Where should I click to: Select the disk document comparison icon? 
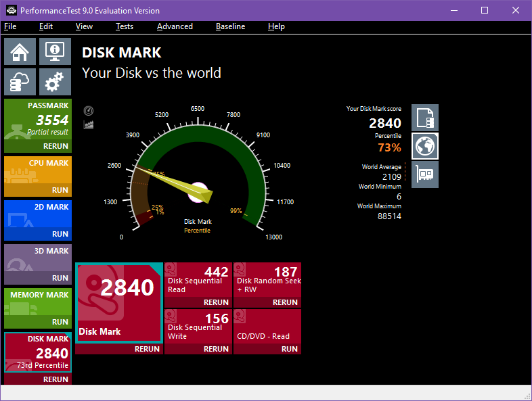pyautogui.click(x=425, y=118)
